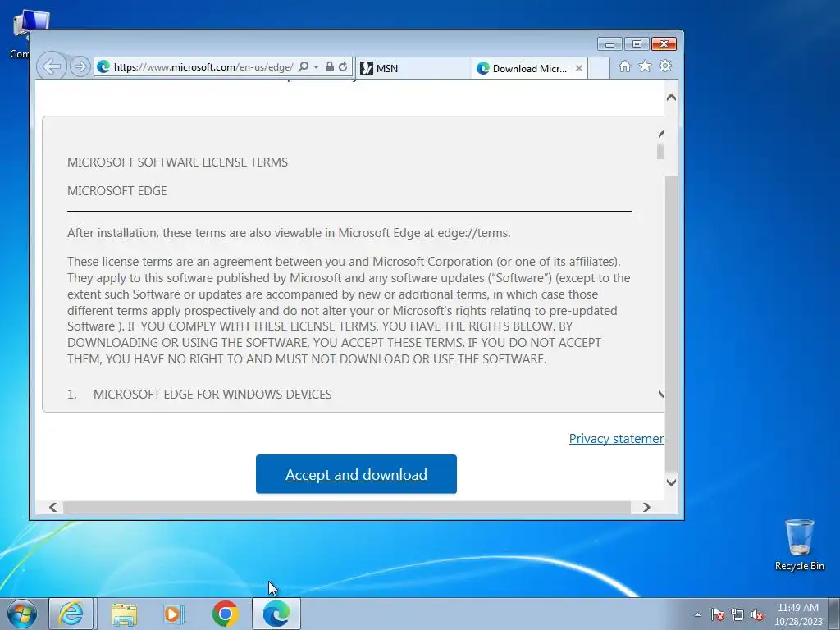Open the Privacy statement link

(x=617, y=439)
